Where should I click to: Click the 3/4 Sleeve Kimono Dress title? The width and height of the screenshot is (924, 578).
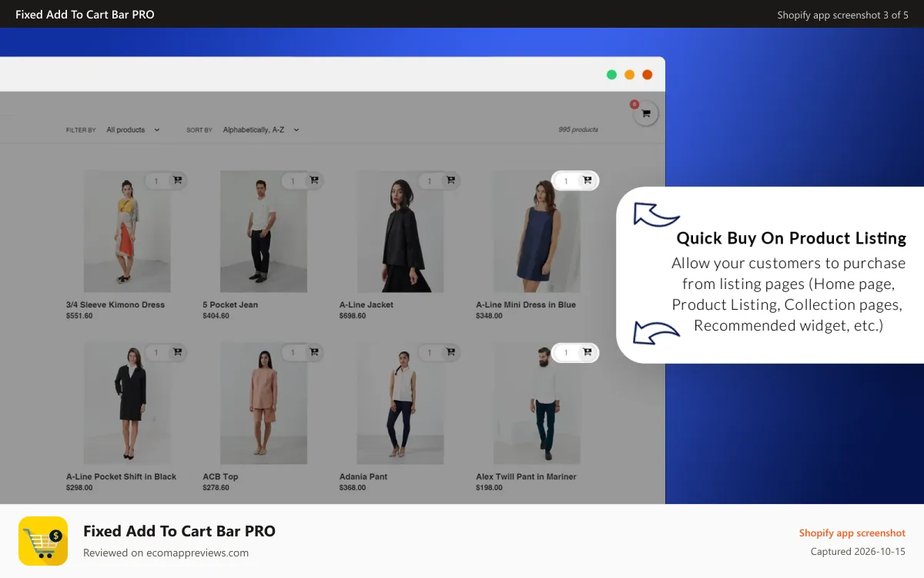[115, 305]
